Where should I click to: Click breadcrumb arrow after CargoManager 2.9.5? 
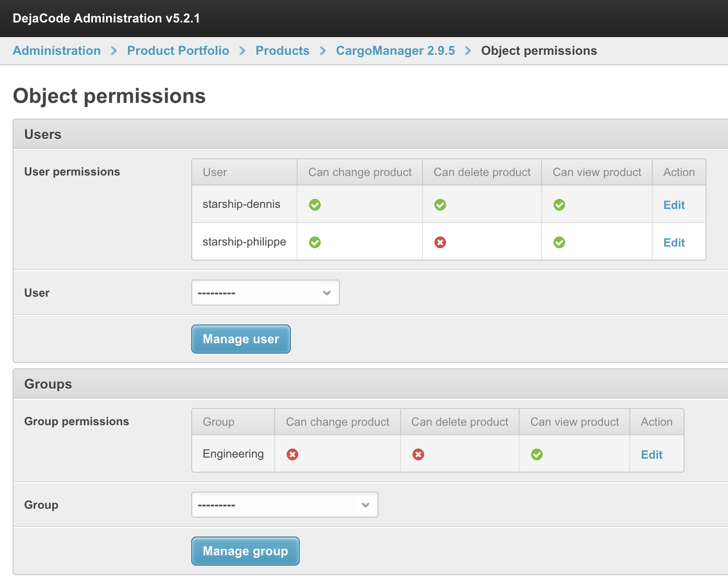coord(468,51)
